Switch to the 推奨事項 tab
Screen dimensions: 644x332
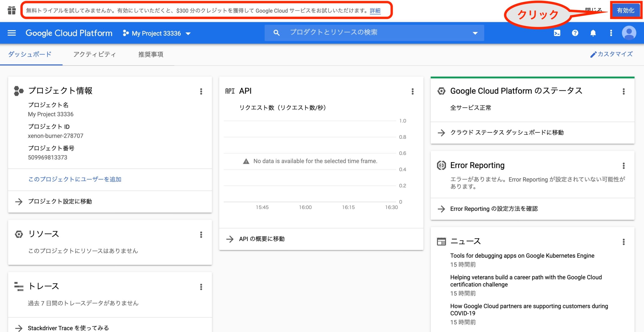point(151,54)
